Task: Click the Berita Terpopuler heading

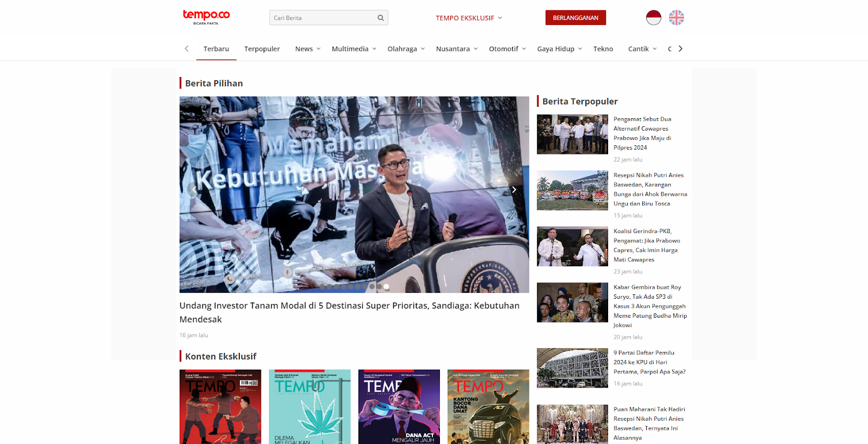Action: pos(580,101)
